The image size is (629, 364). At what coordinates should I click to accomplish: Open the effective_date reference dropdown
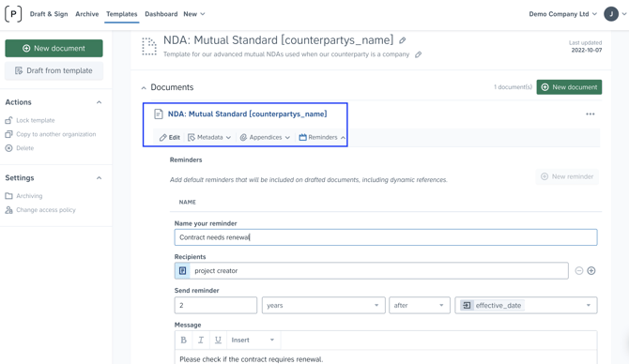coord(526,306)
